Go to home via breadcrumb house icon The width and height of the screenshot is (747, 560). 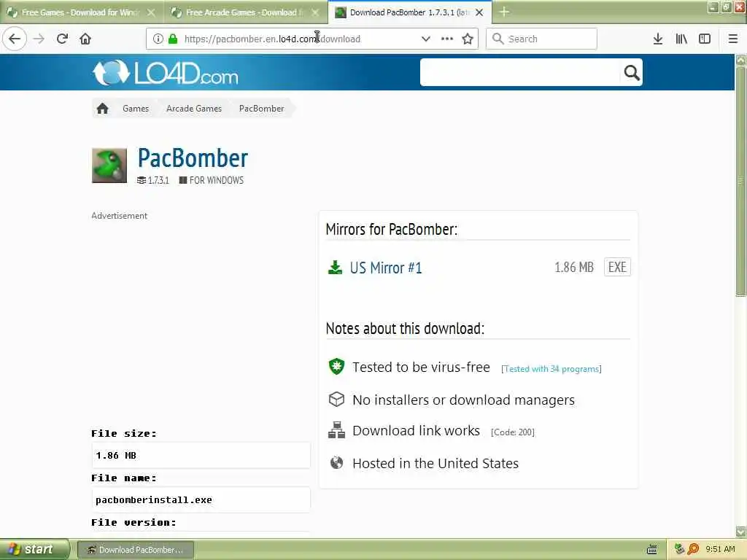(x=102, y=109)
